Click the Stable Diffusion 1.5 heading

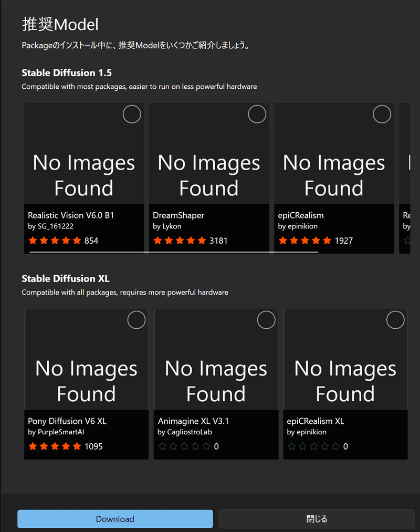click(x=67, y=72)
